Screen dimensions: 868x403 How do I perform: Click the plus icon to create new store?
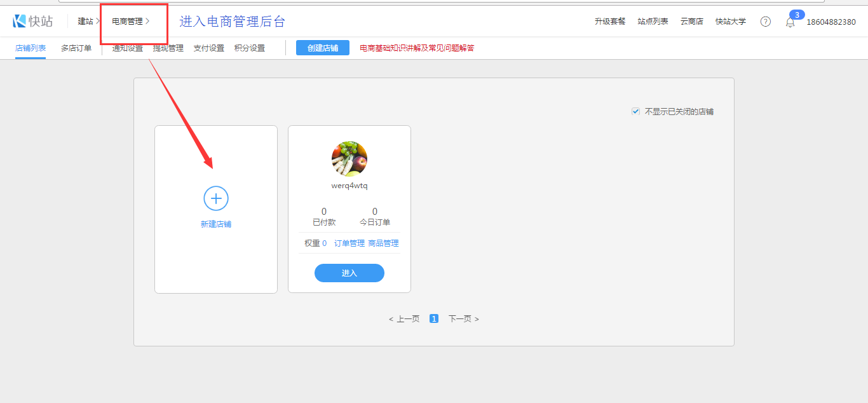click(216, 199)
